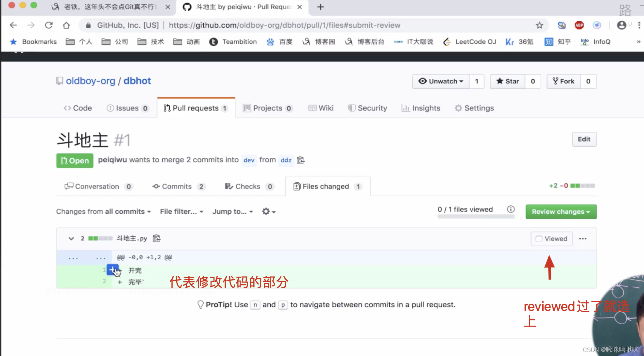Open the ddz branch link
The height and width of the screenshot is (356, 644).
coord(286,160)
